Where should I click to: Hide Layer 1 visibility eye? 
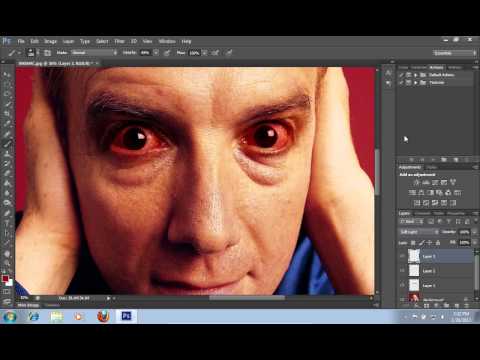pos(402,285)
